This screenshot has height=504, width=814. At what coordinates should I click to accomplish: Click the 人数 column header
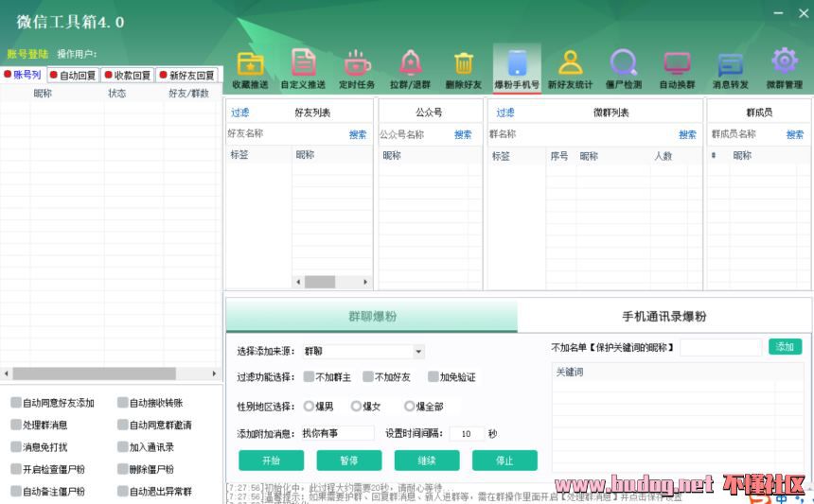(x=663, y=156)
